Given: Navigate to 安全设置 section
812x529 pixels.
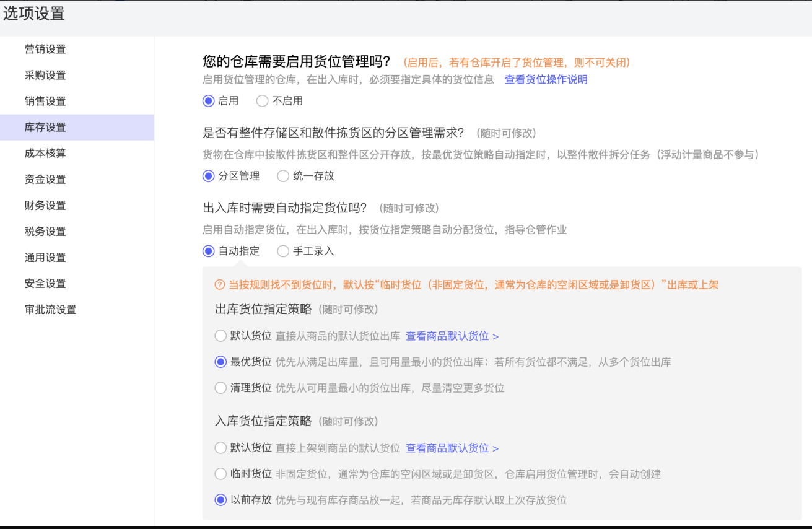Looking at the screenshot, I should pos(45,283).
